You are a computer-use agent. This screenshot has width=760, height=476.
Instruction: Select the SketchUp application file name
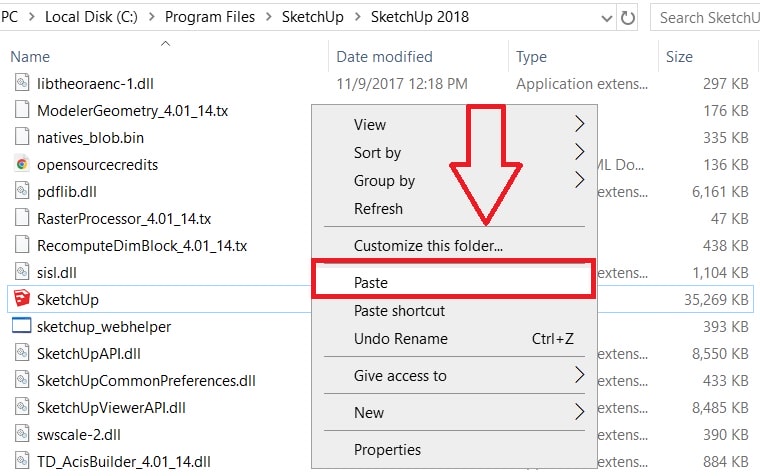[x=68, y=300]
